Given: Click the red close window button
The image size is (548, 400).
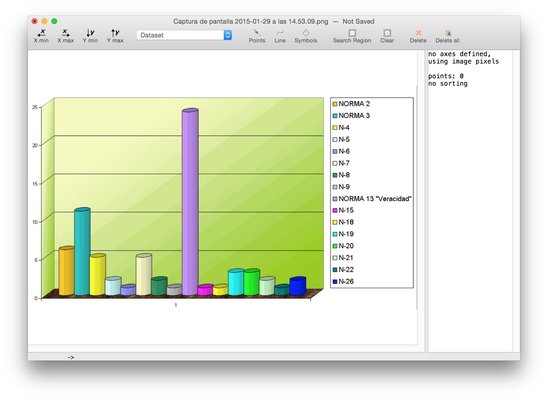Looking at the screenshot, I should pyautogui.click(x=34, y=21).
